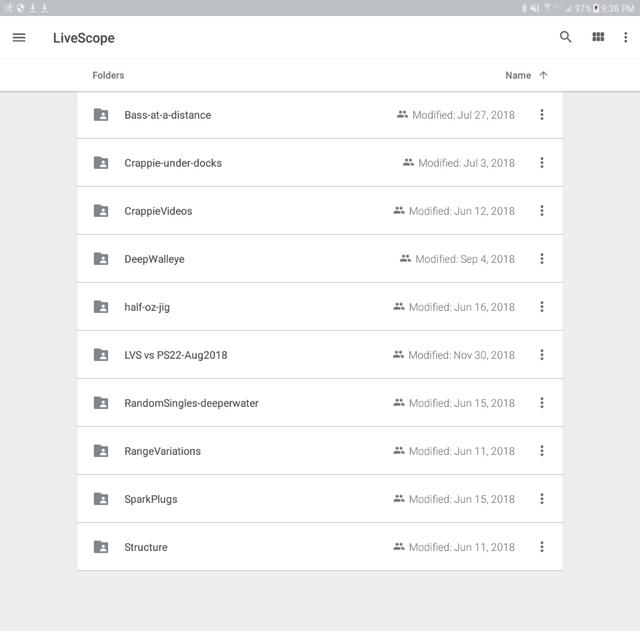Click the SparkPlugs shared folder icon
The height and width of the screenshot is (631, 640).
(101, 499)
